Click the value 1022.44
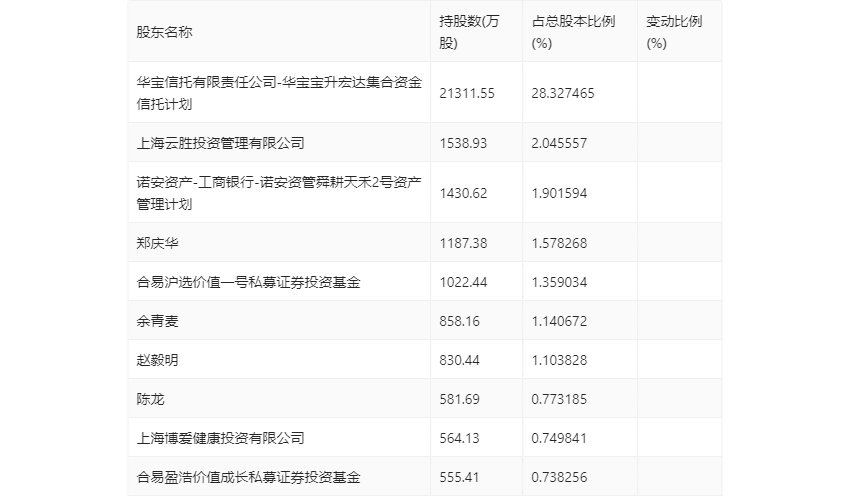 click(463, 282)
